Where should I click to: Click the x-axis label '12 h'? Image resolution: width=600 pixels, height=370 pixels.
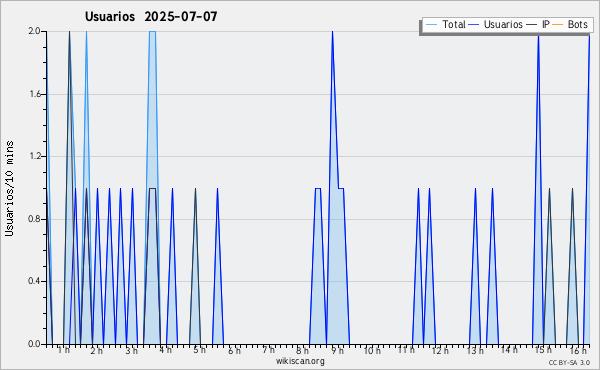point(440,350)
